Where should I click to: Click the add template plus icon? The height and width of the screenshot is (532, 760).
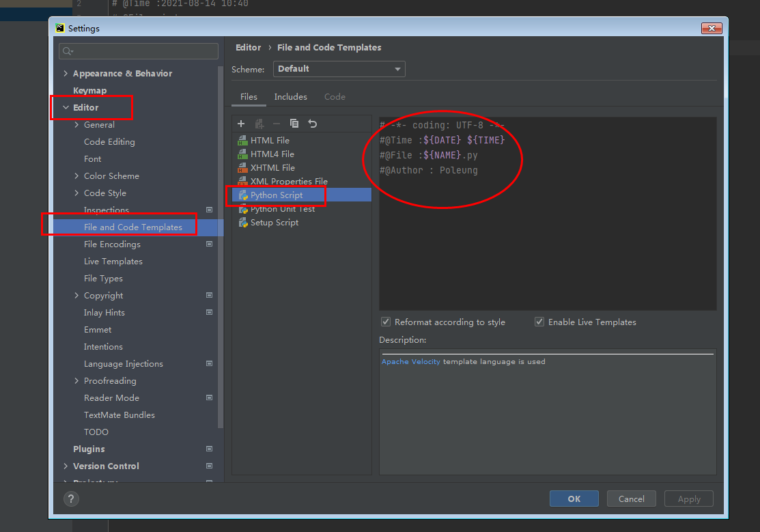click(241, 124)
